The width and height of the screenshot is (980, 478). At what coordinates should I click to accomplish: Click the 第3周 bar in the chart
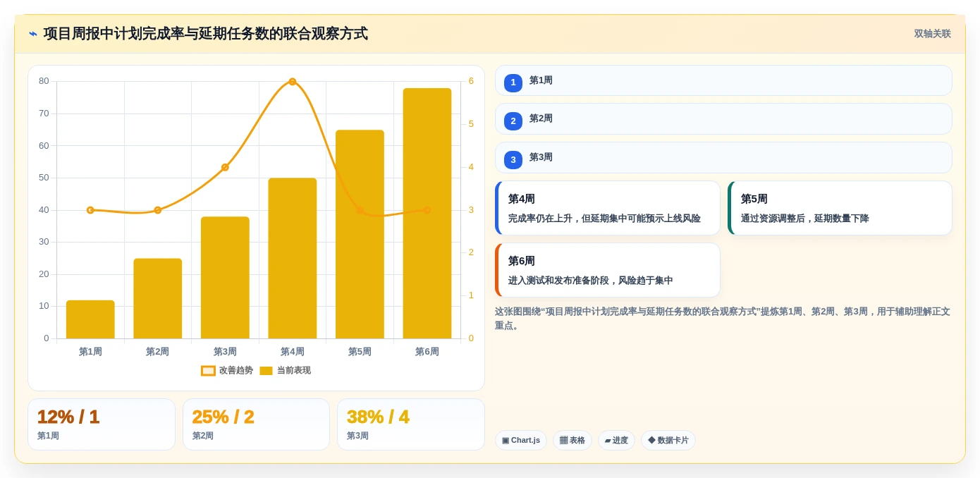tap(225, 278)
